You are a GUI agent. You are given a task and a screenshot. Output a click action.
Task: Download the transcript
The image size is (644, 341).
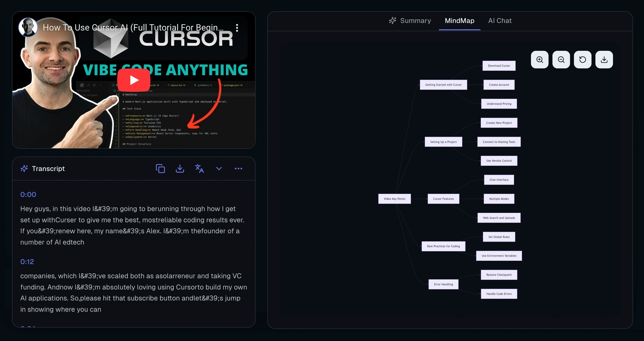pyautogui.click(x=180, y=168)
